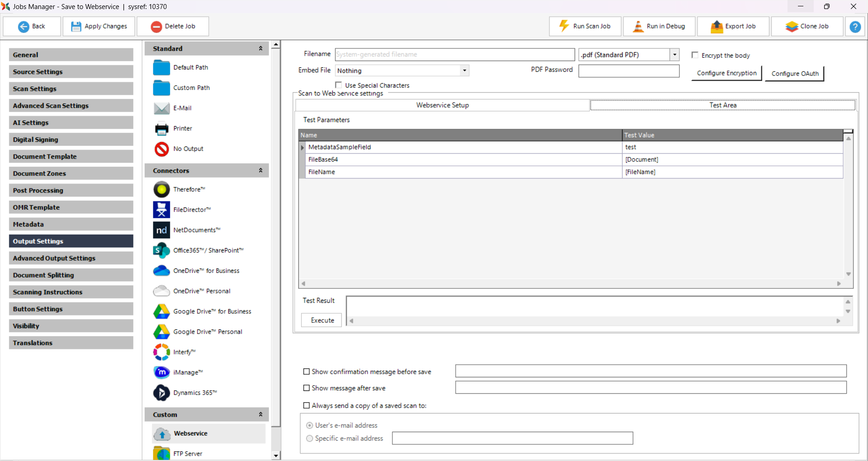The height and width of the screenshot is (461, 868).
Task: Select the FileDirector connector icon
Action: pyautogui.click(x=161, y=210)
